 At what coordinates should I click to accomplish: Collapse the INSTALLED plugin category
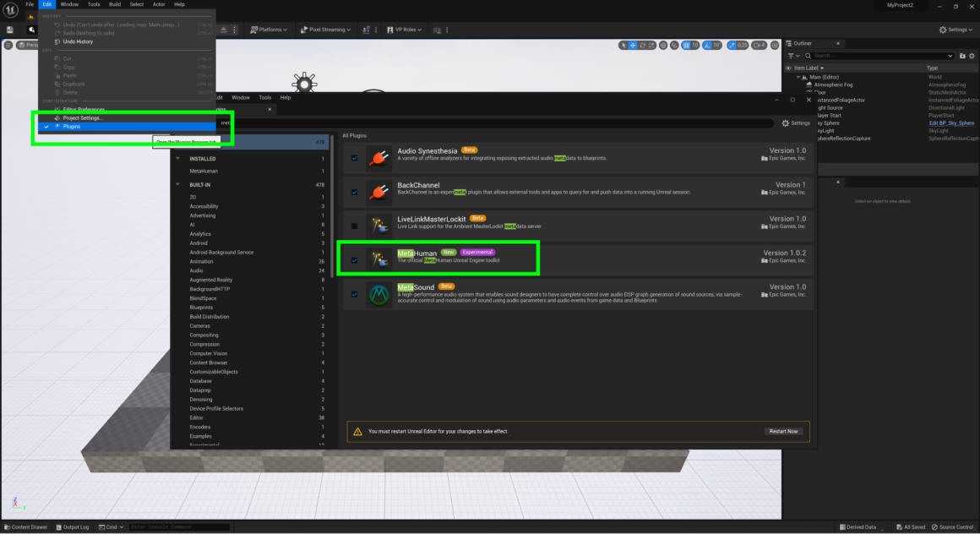coord(177,159)
